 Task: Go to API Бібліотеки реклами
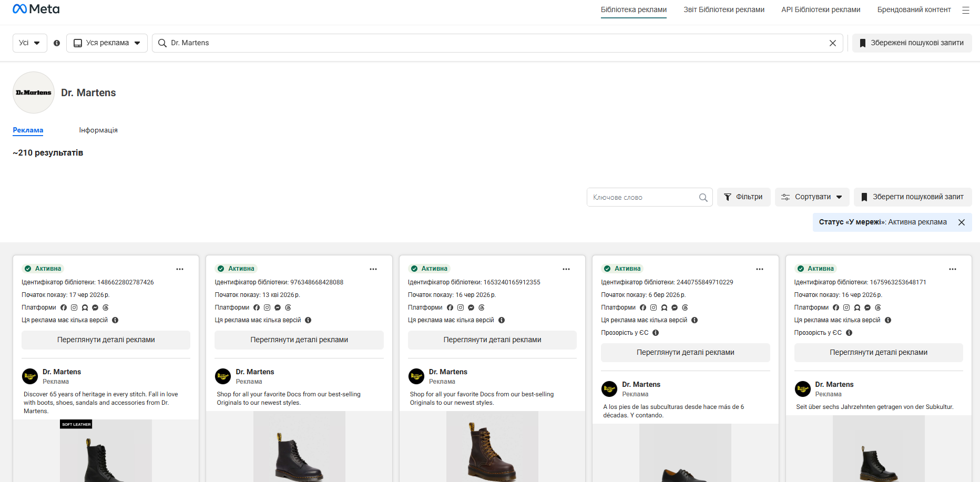(821, 9)
